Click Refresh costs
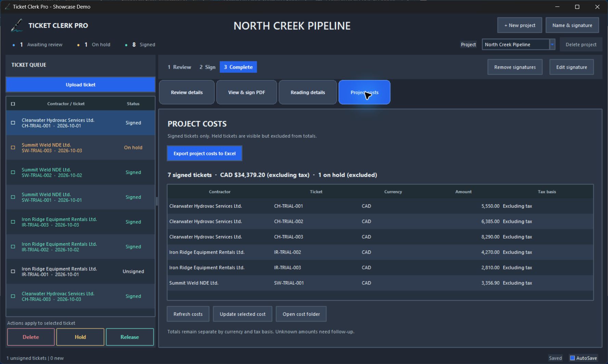This screenshot has height=364, width=608. click(x=188, y=314)
